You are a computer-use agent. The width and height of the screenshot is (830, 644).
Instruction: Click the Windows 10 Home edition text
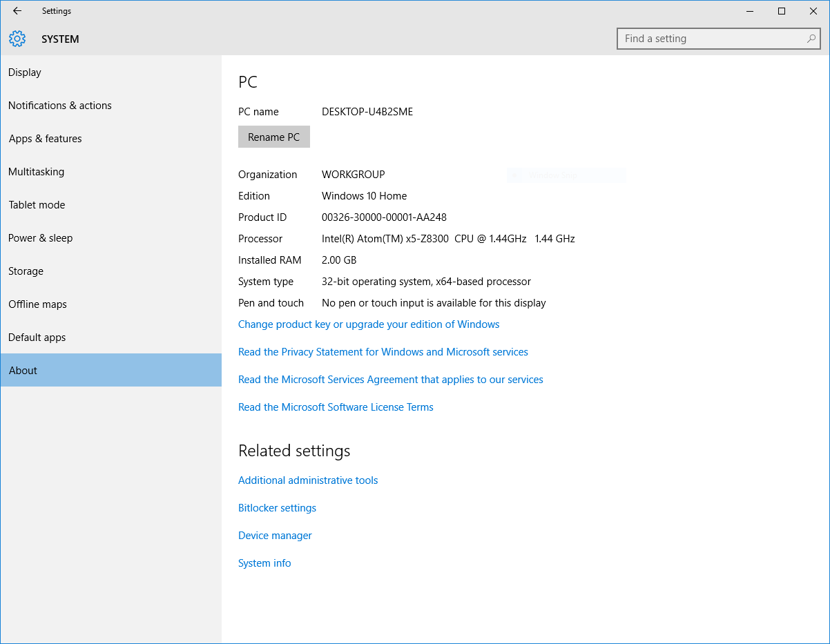point(365,196)
